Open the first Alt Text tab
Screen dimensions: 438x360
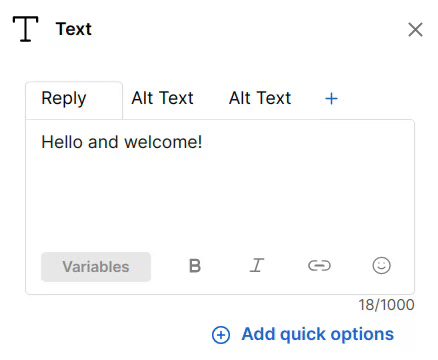pos(162,98)
